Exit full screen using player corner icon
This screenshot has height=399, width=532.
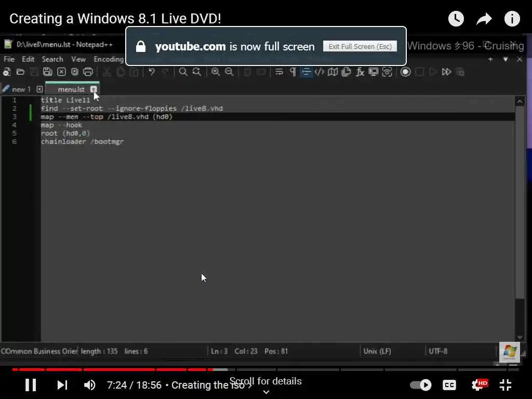click(x=506, y=385)
